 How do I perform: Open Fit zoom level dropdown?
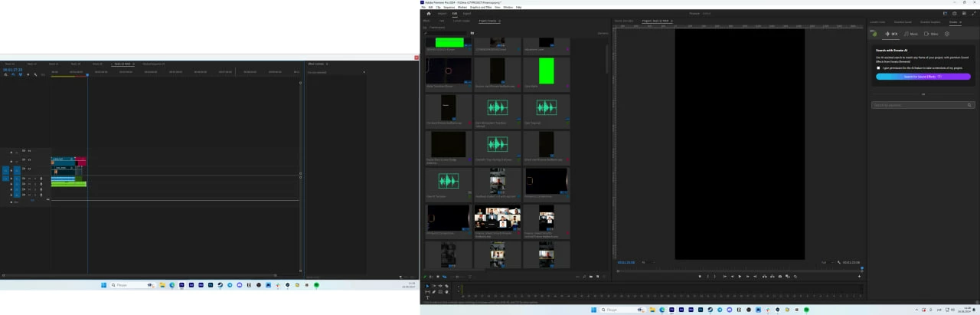click(648, 262)
